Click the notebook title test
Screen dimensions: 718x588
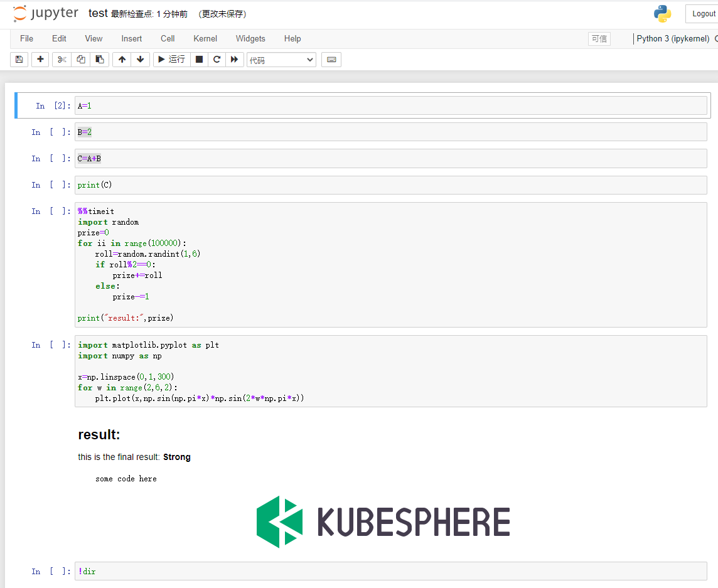(98, 13)
